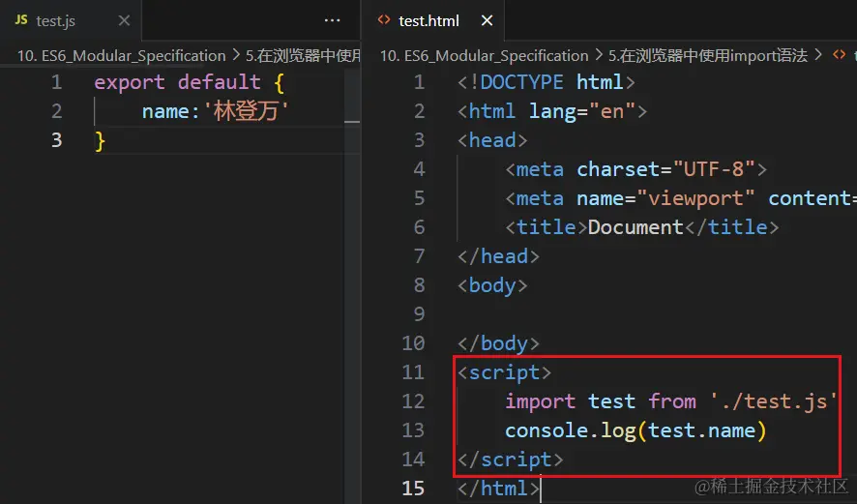
Task: Open the left editor's more actions menu
Action: [332, 20]
